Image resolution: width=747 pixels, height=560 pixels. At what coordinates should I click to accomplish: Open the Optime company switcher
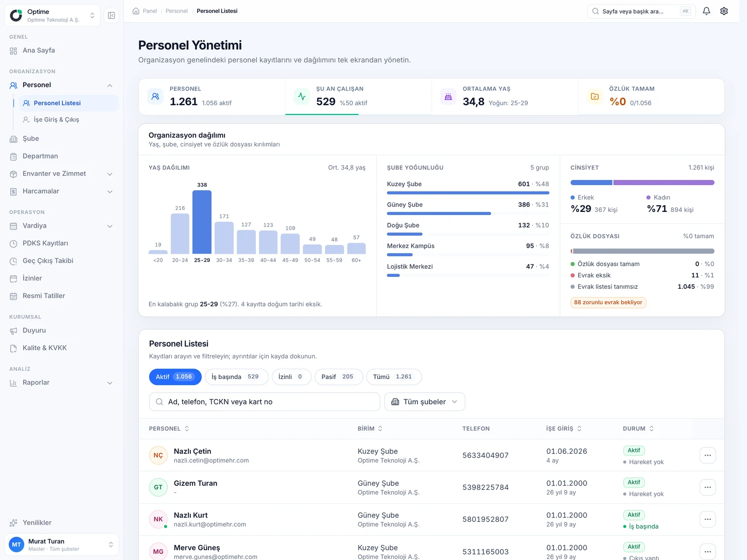(x=52, y=15)
